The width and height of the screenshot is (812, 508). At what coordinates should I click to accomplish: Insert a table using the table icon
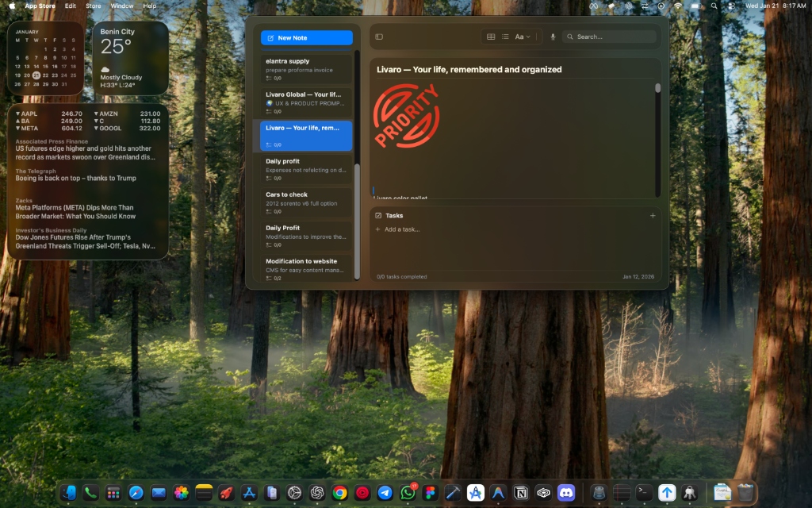(491, 36)
